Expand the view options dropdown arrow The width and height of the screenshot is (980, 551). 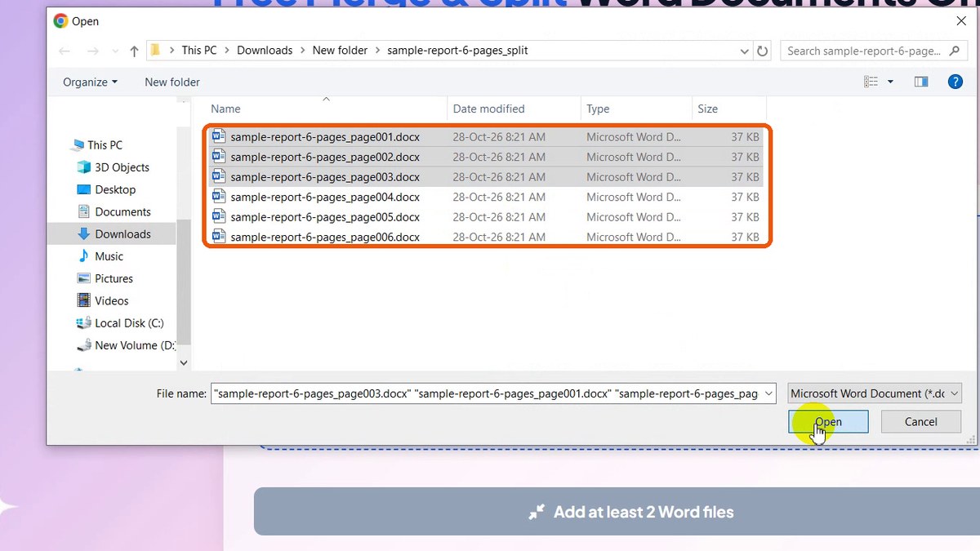890,82
